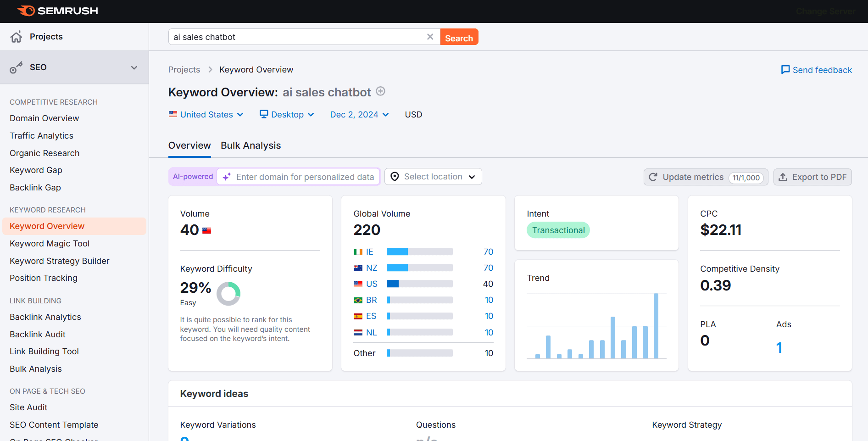Click the SEO key icon in sidebar
Viewport: 868px width, 441px height.
(x=17, y=67)
